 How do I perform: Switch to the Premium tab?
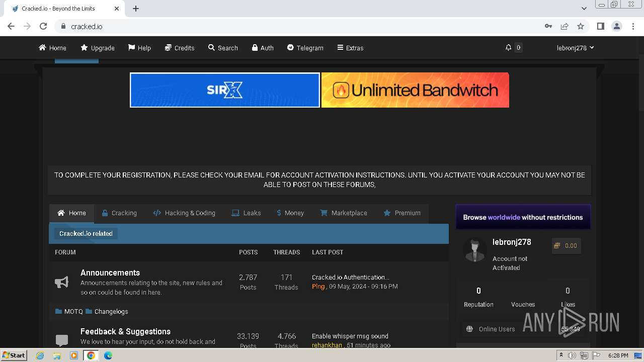tap(402, 213)
